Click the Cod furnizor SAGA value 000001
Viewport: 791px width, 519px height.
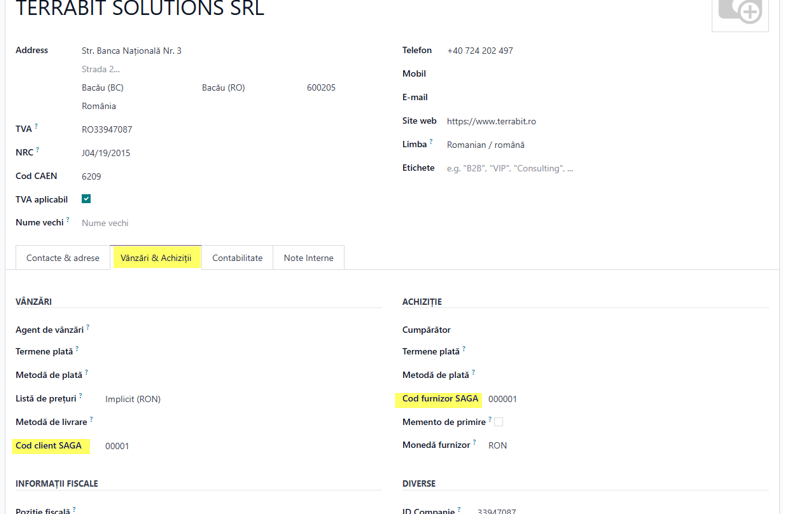coord(502,399)
